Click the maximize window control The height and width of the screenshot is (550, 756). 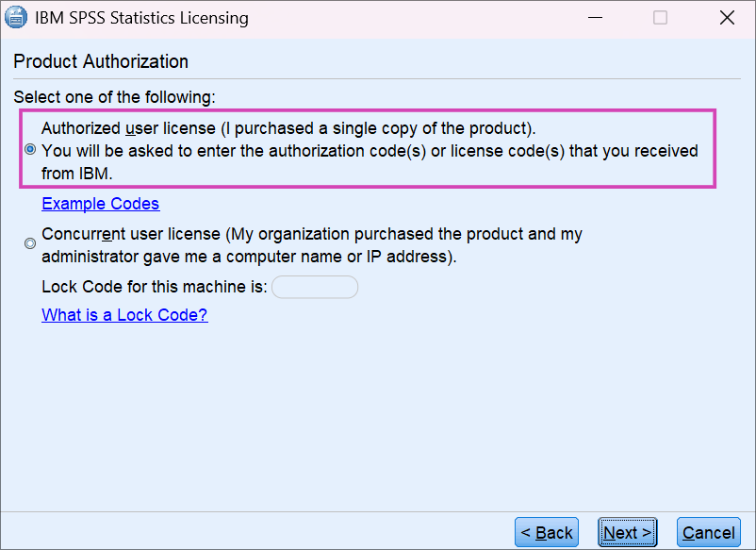pyautogui.click(x=660, y=17)
